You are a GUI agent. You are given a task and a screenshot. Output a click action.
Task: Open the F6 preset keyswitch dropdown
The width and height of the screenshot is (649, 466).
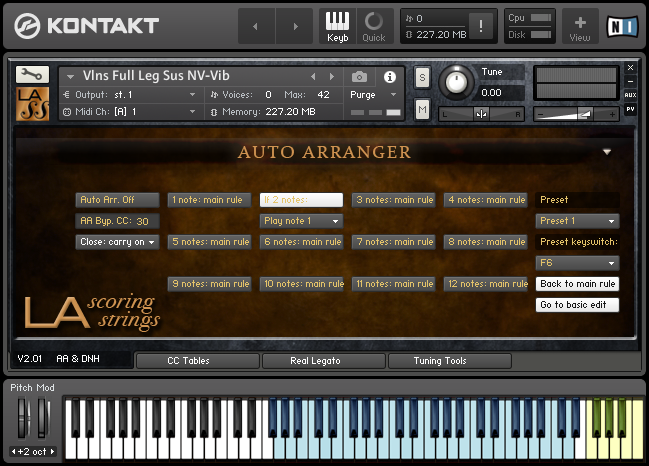click(x=577, y=263)
